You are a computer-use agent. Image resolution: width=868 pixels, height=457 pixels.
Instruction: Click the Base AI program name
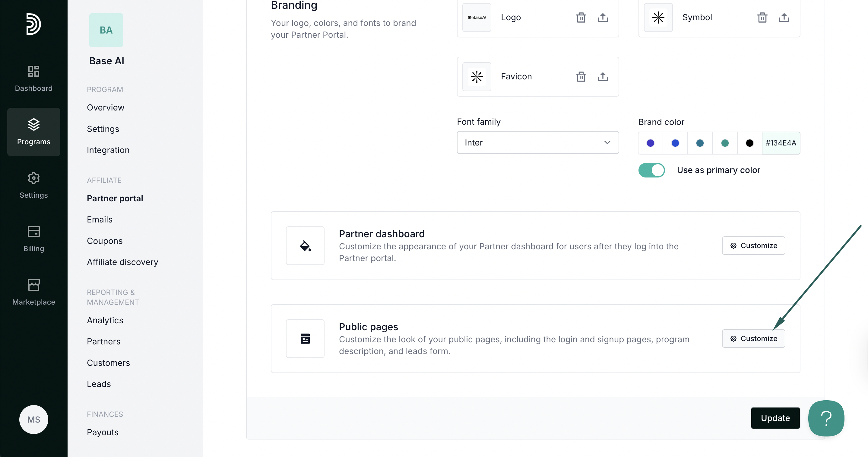point(106,61)
